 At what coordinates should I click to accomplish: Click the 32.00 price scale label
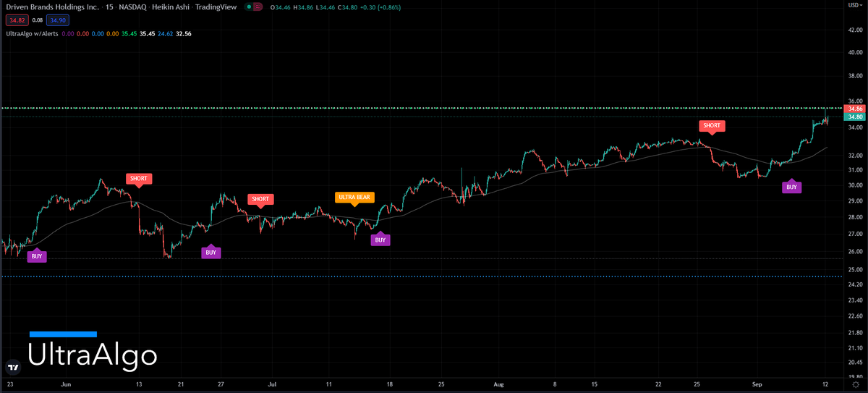click(x=856, y=155)
